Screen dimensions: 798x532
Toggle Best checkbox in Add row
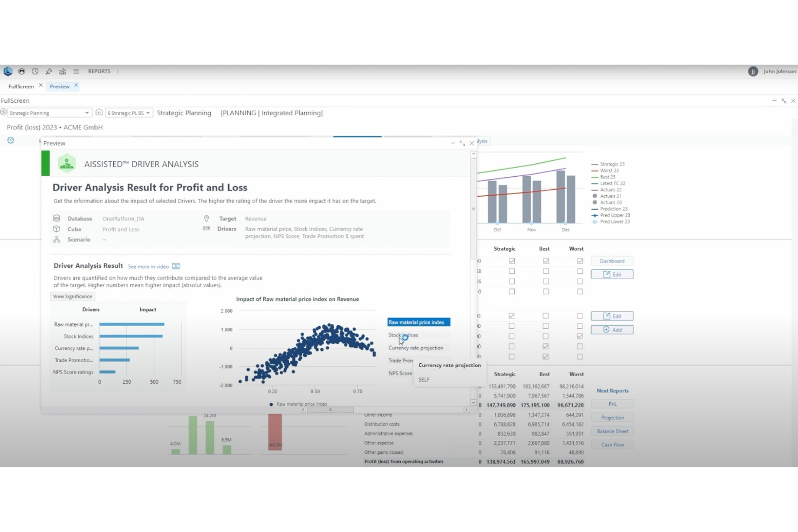click(546, 326)
